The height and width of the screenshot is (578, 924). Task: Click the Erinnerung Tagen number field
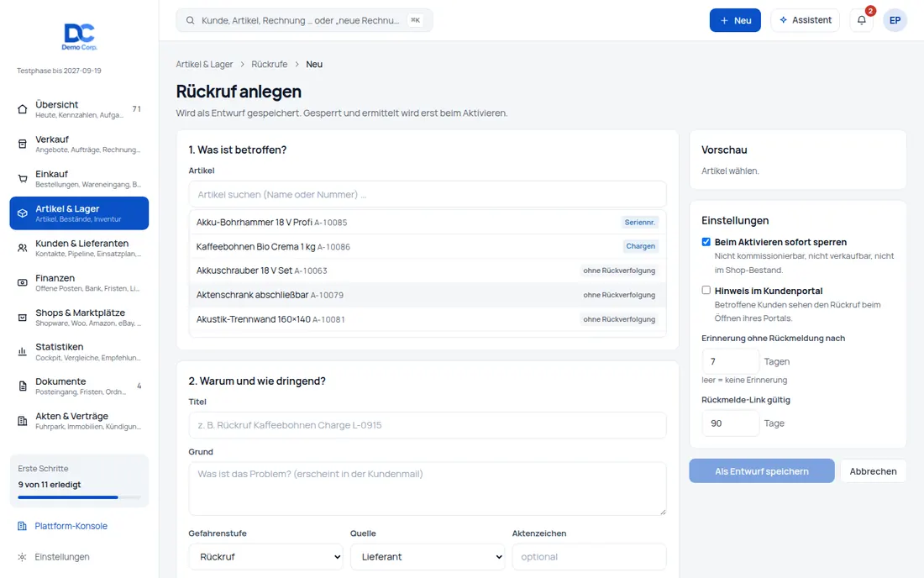point(730,362)
